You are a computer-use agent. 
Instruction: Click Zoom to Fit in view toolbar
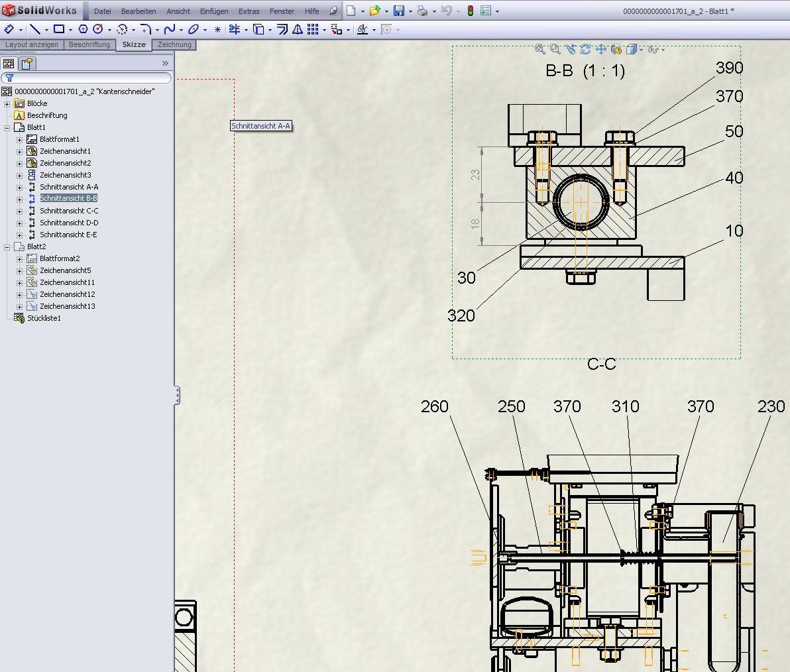(540, 49)
